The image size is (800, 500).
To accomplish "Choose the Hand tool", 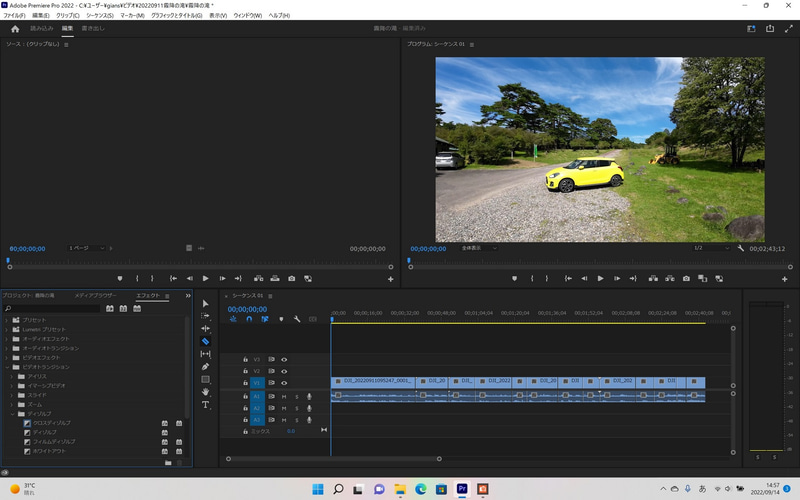I will click(206, 392).
